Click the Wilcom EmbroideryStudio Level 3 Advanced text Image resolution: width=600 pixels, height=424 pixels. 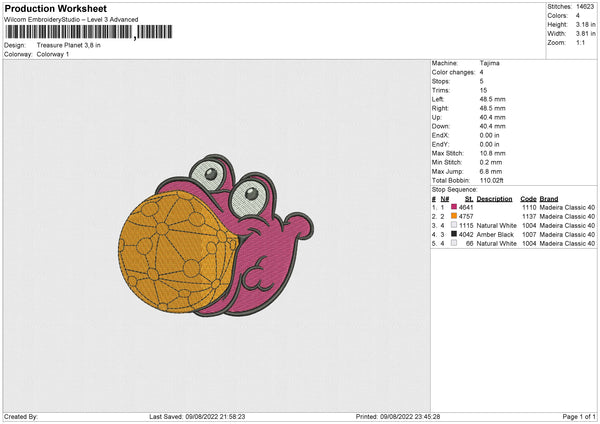click(71, 20)
